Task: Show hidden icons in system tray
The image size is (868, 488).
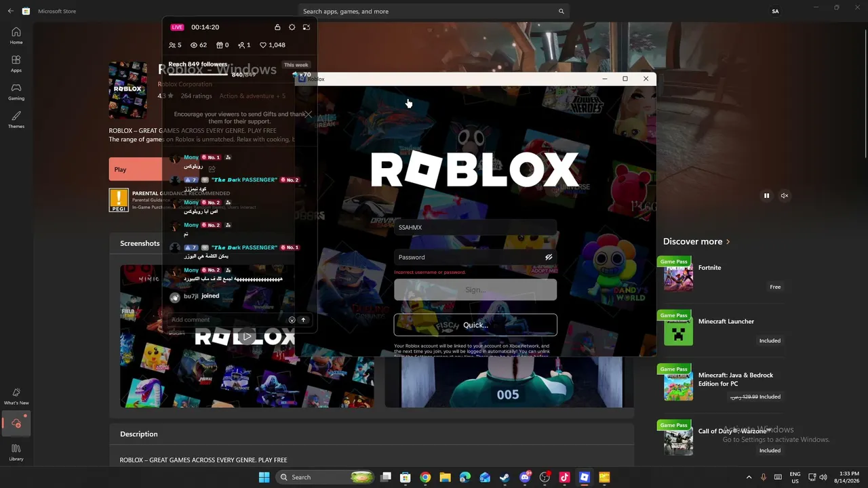Action: pyautogui.click(x=749, y=477)
